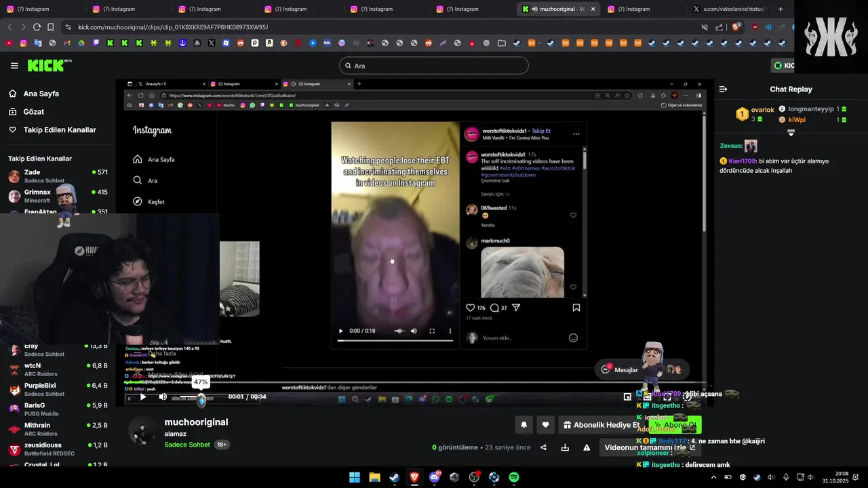Adjust the clip volume slider at 47%
The height and width of the screenshot is (488, 868).
201,397
